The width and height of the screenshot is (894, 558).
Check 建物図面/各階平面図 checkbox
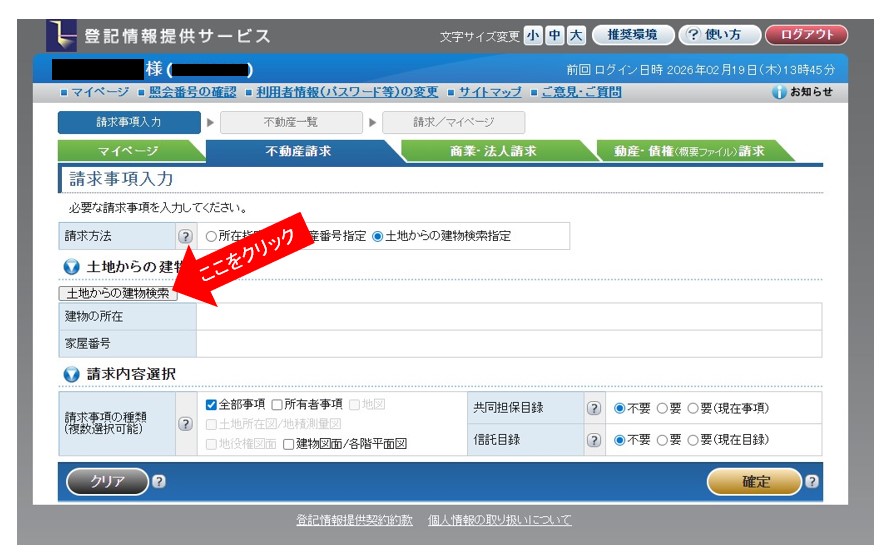click(x=289, y=443)
